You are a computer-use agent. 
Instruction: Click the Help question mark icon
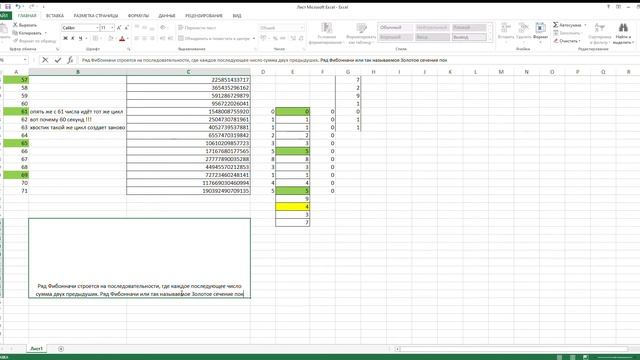click(608, 7)
